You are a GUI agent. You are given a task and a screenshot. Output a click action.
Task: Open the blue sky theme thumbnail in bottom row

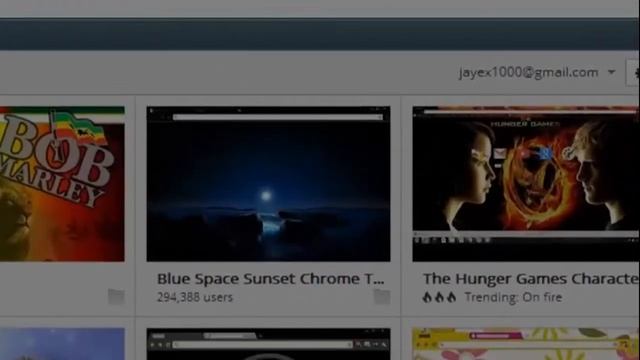[x=62, y=344]
